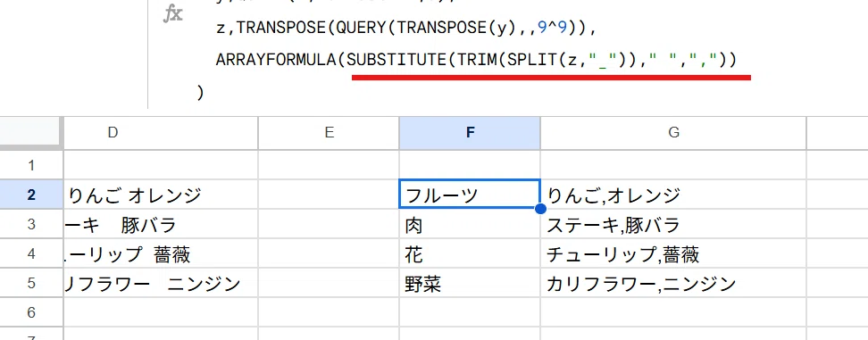Click the fx function icon

[172, 14]
